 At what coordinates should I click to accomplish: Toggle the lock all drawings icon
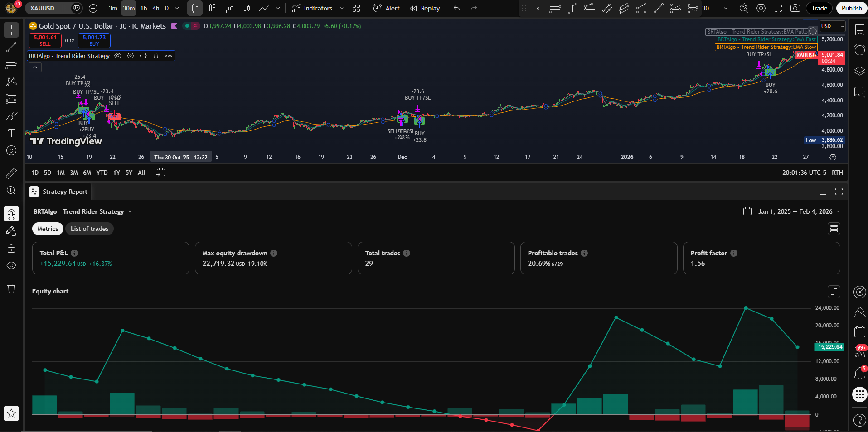coord(11,249)
